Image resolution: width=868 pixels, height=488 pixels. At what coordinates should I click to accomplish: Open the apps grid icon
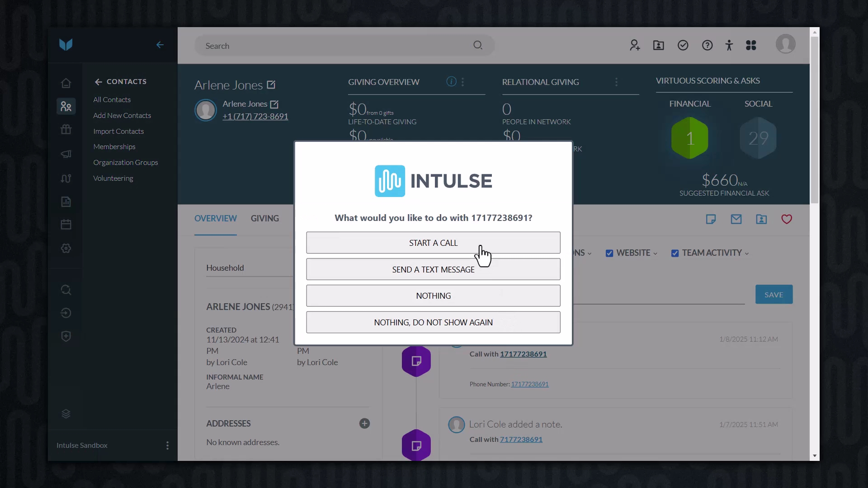(x=751, y=45)
